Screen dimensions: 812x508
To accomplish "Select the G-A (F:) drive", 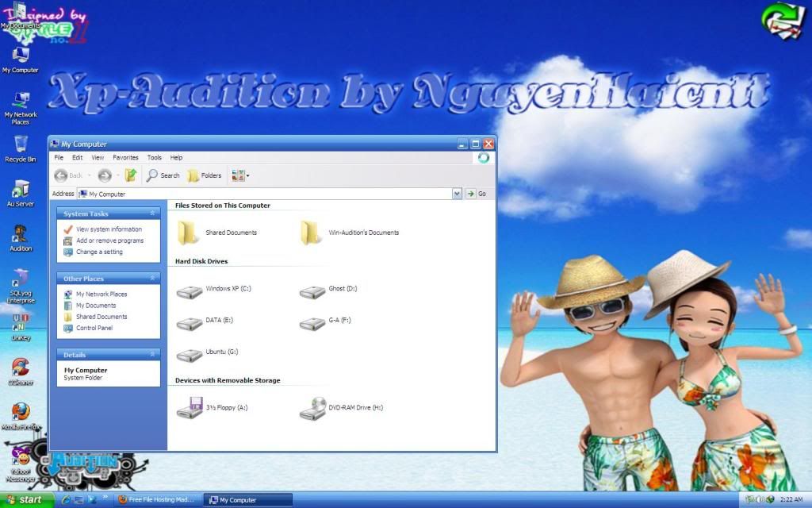I will coord(324,323).
